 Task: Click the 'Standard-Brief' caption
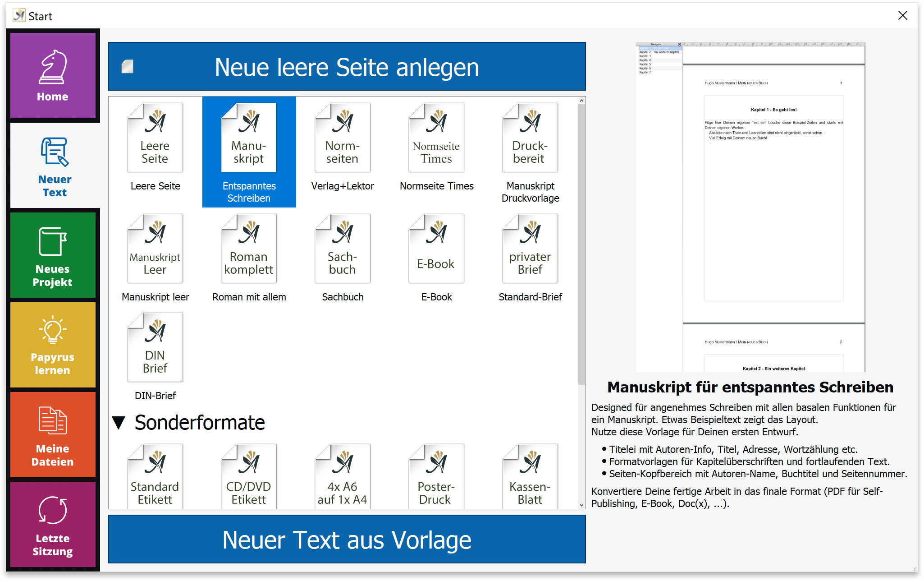pyautogui.click(x=530, y=297)
